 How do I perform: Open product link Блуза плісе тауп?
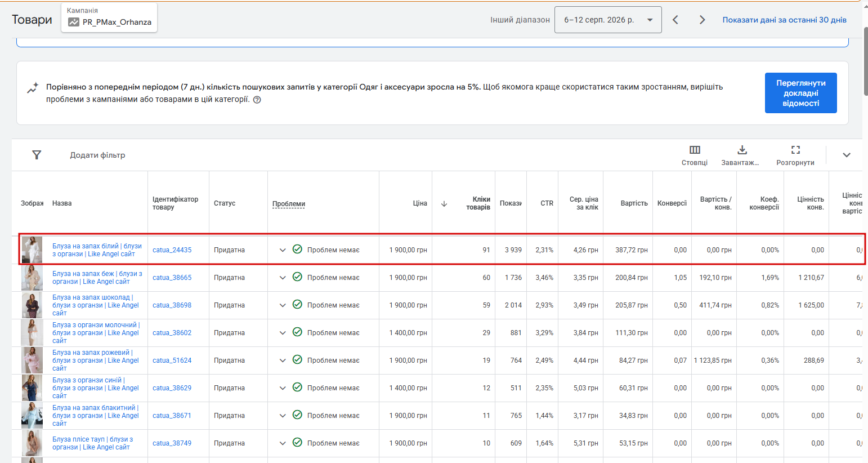pyautogui.click(x=93, y=443)
